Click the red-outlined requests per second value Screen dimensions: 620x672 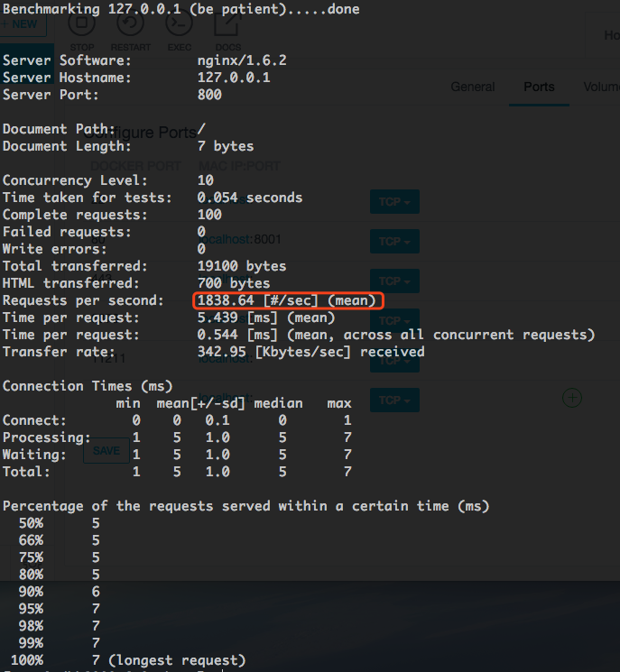click(x=288, y=300)
